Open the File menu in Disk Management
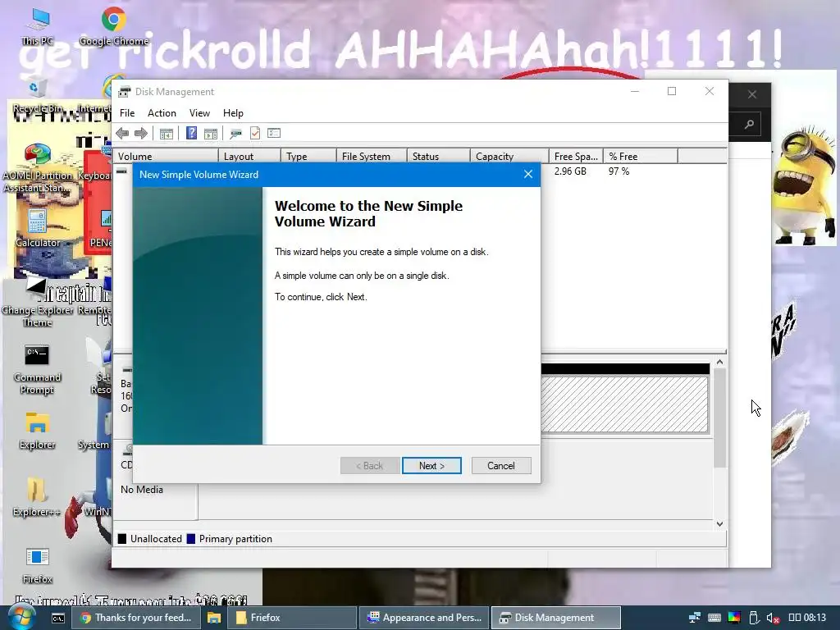The height and width of the screenshot is (630, 840). [x=127, y=113]
